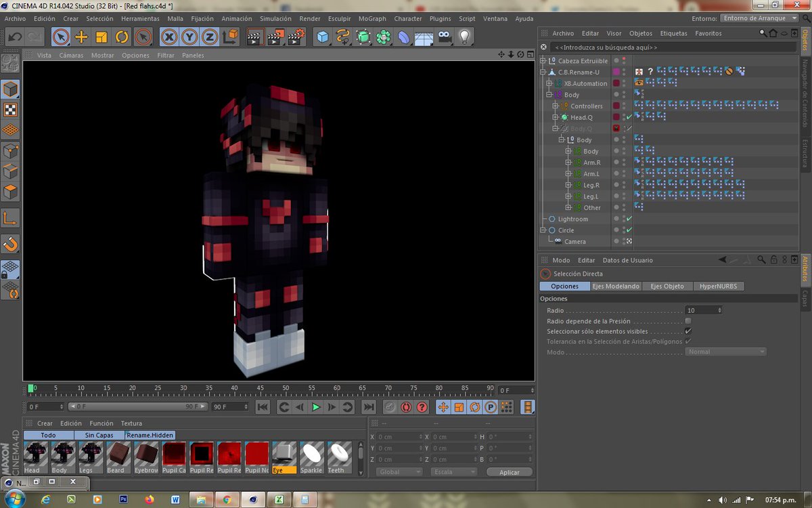Open the Array modeling objects icon
Image resolution: width=812 pixels, height=508 pixels.
pos(384,37)
